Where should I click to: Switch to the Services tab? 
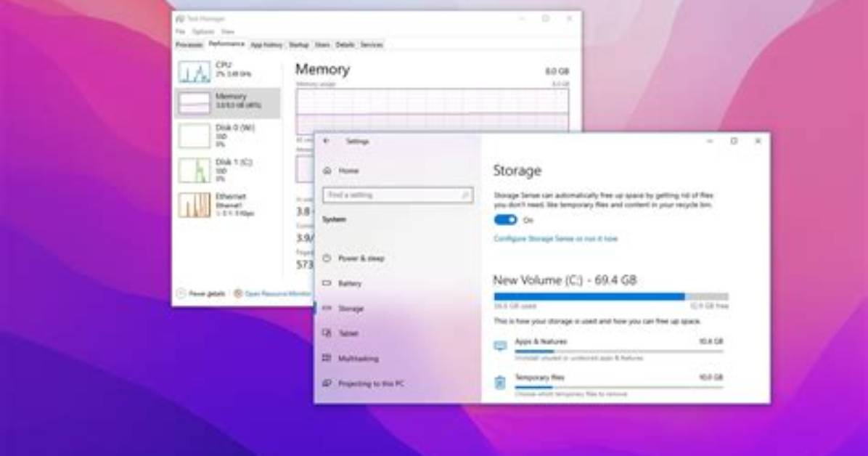372,45
